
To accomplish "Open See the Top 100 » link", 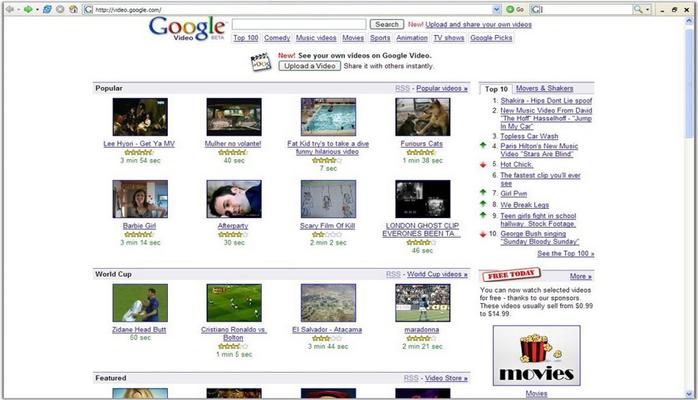I will click(565, 254).
